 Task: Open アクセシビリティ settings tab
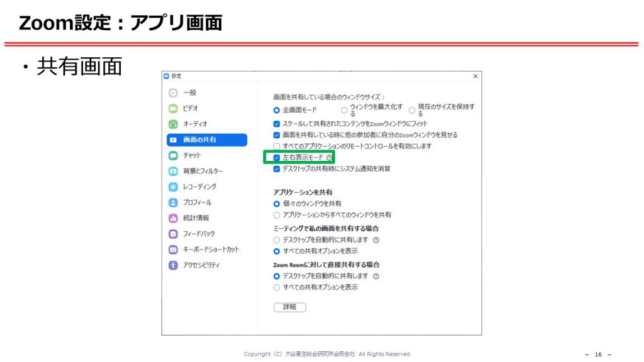(x=207, y=265)
